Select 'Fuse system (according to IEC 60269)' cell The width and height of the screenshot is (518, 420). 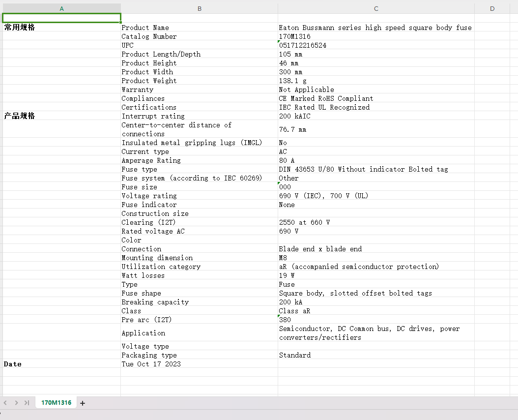point(200,178)
